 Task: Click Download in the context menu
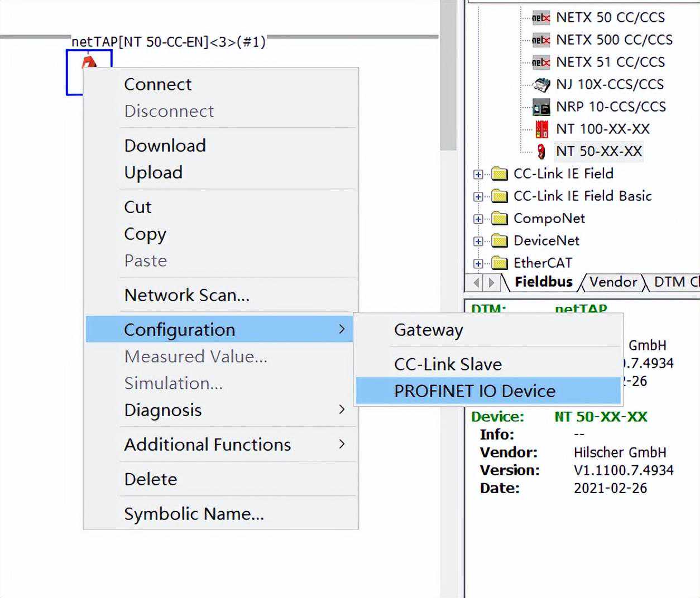tap(165, 146)
